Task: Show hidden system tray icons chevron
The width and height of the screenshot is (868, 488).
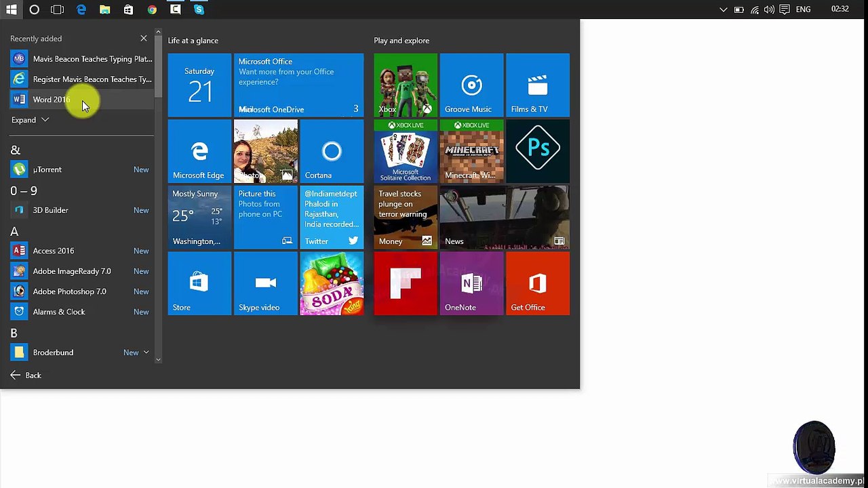Action: [723, 9]
